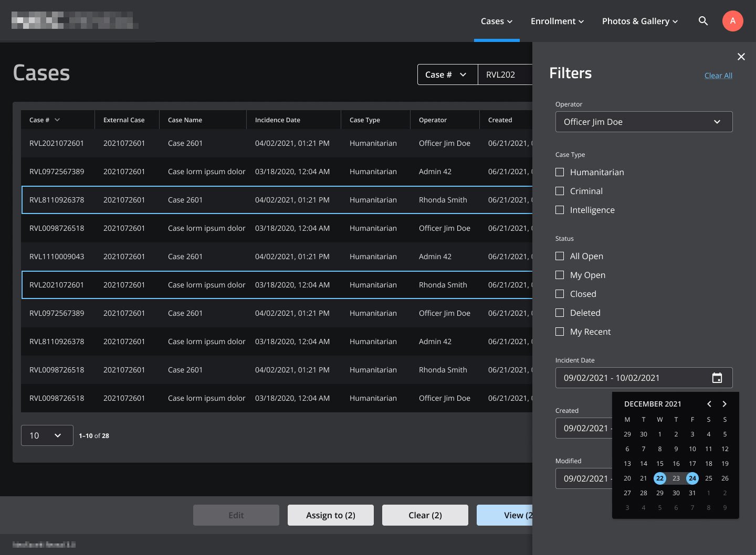Click the Clear All link

tap(718, 76)
